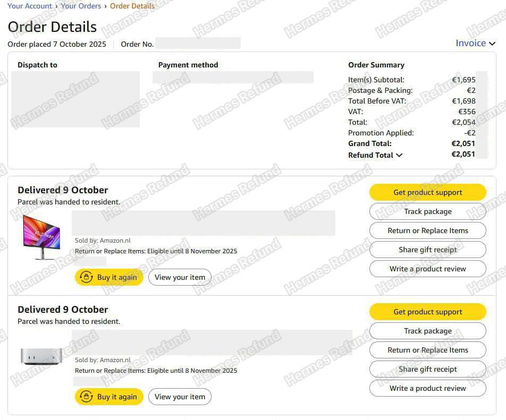Write a product review for monitor

pyautogui.click(x=427, y=269)
